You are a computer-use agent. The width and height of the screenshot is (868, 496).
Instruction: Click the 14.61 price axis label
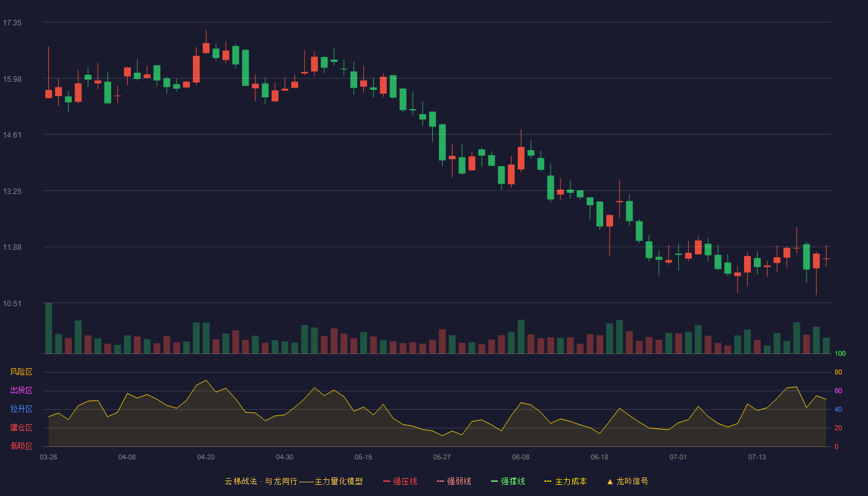[12, 135]
